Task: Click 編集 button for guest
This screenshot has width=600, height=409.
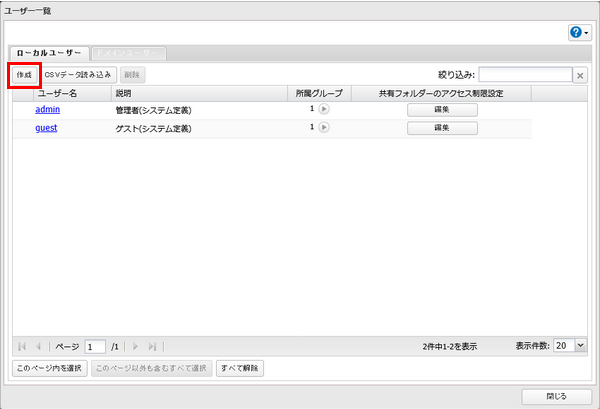Action: [x=442, y=128]
